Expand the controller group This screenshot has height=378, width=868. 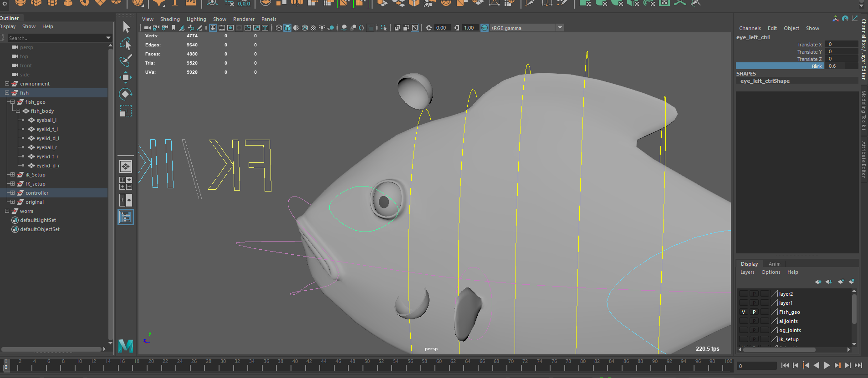point(12,193)
